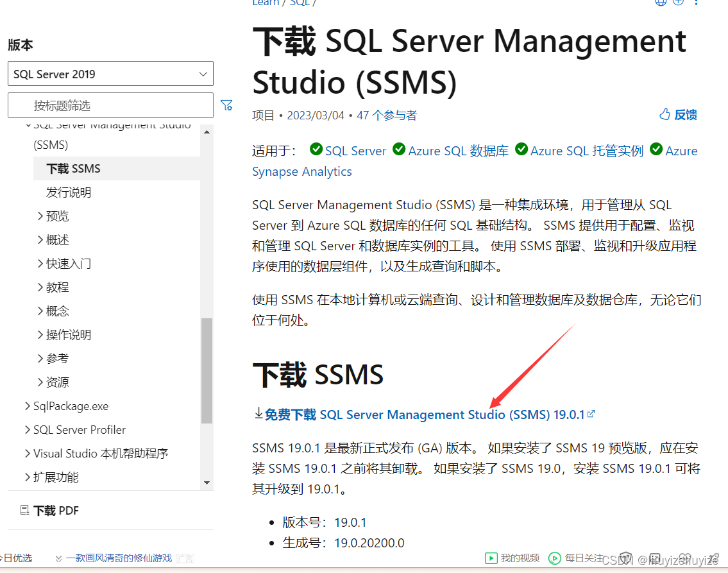Open the 一款画风清奇的修仙游戏 news link
The width and height of the screenshot is (728, 573).
pyautogui.click(x=119, y=558)
